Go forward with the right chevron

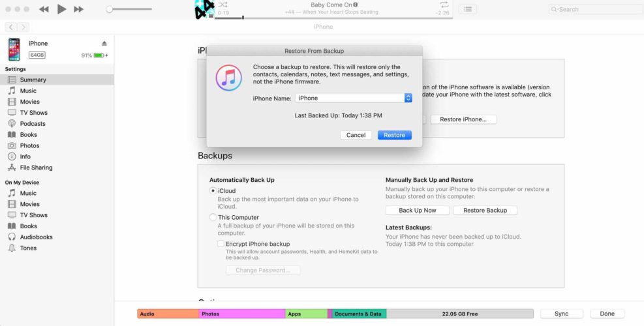coord(23,27)
